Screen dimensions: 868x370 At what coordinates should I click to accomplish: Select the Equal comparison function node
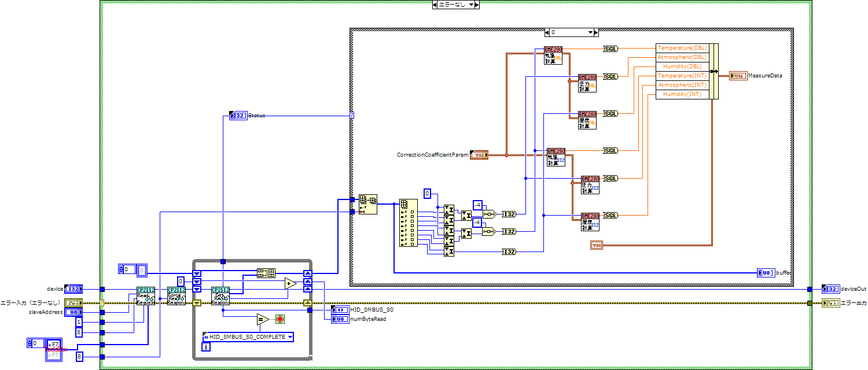pos(263,319)
